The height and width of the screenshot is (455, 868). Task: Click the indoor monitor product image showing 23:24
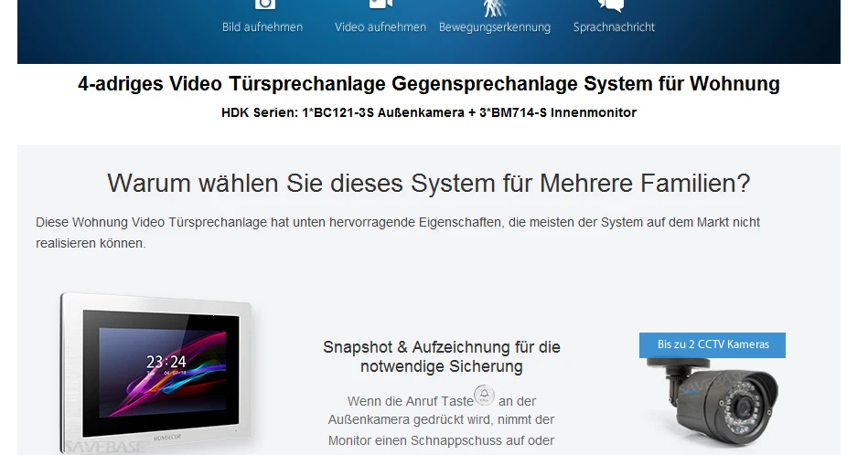pyautogui.click(x=156, y=373)
